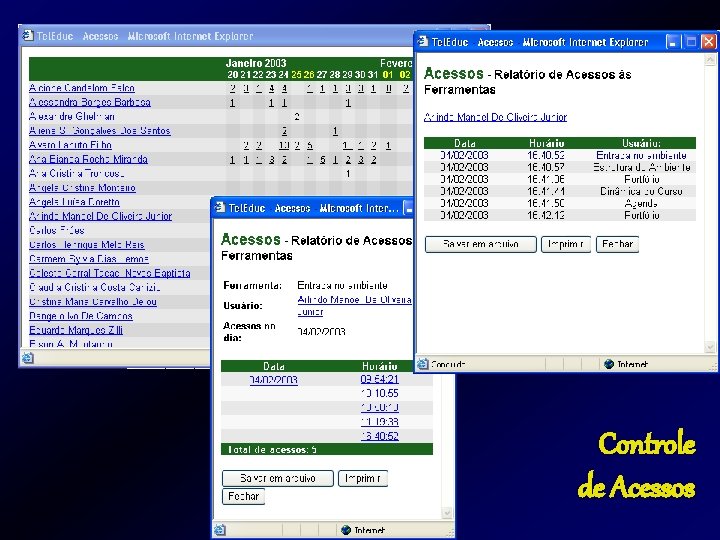Open the 16:40:52 access time link
Viewport: 720px width, 540px height.
pos(380,436)
